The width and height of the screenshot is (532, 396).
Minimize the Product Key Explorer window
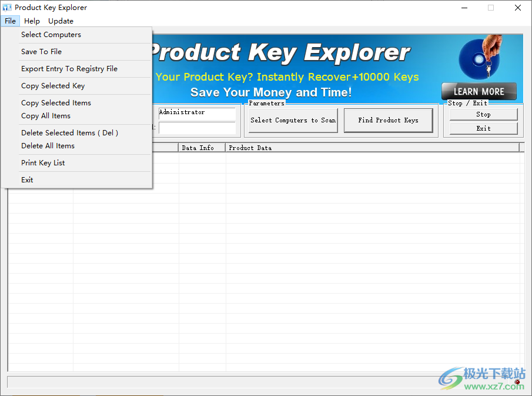click(x=464, y=8)
